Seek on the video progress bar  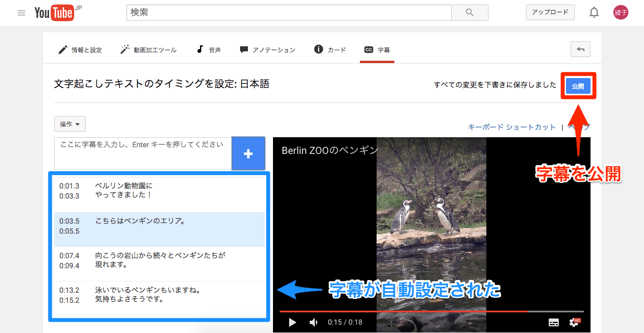click(431, 312)
